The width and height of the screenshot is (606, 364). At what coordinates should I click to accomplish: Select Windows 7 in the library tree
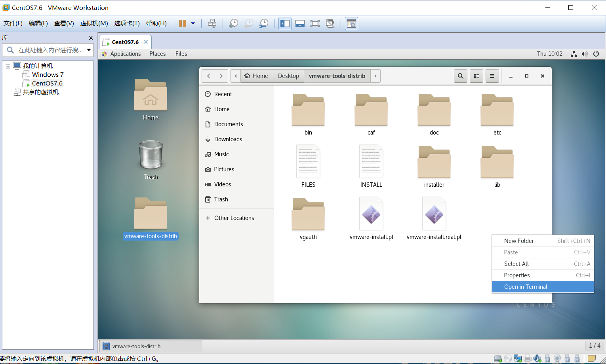[48, 74]
